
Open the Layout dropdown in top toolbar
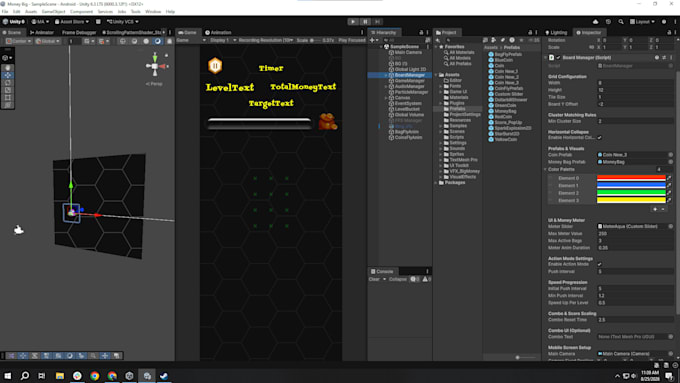(x=642, y=22)
